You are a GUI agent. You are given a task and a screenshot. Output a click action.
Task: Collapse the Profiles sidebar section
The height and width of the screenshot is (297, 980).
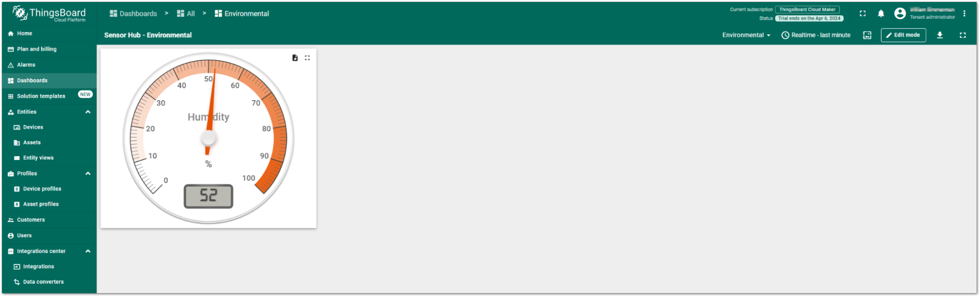88,173
